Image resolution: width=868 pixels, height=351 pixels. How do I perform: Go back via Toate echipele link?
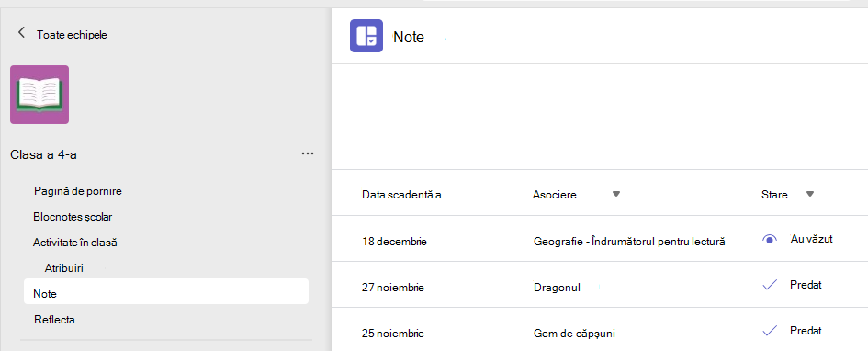click(x=72, y=35)
